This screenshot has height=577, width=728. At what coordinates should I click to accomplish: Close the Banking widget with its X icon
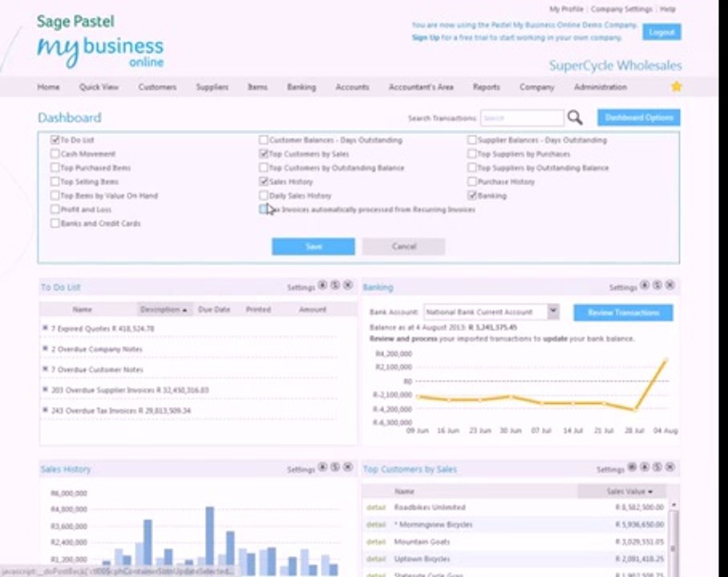(x=670, y=285)
